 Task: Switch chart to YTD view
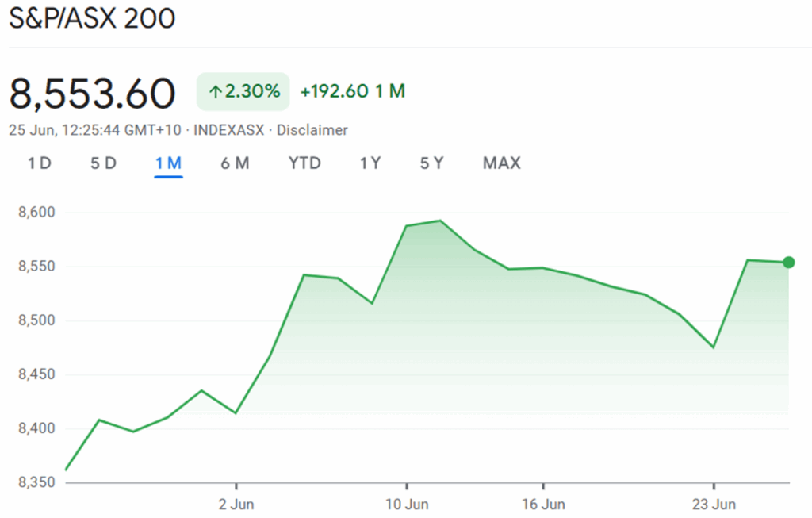pos(304,163)
